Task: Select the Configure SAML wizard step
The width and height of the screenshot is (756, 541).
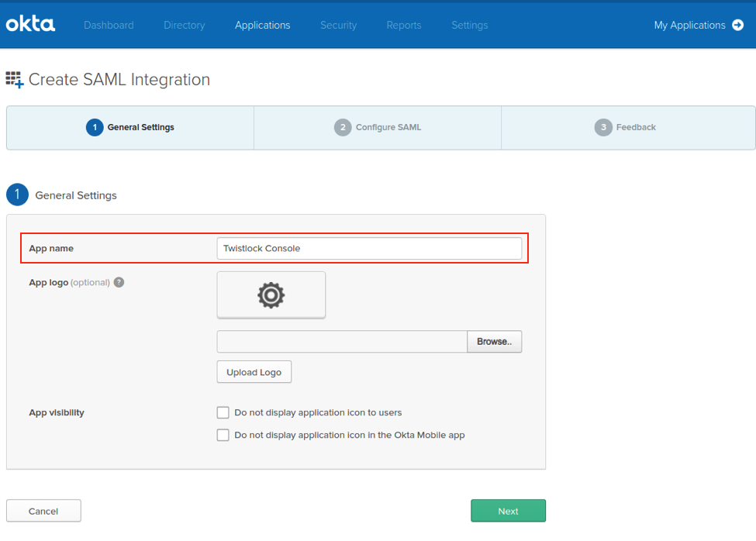Action: [378, 127]
